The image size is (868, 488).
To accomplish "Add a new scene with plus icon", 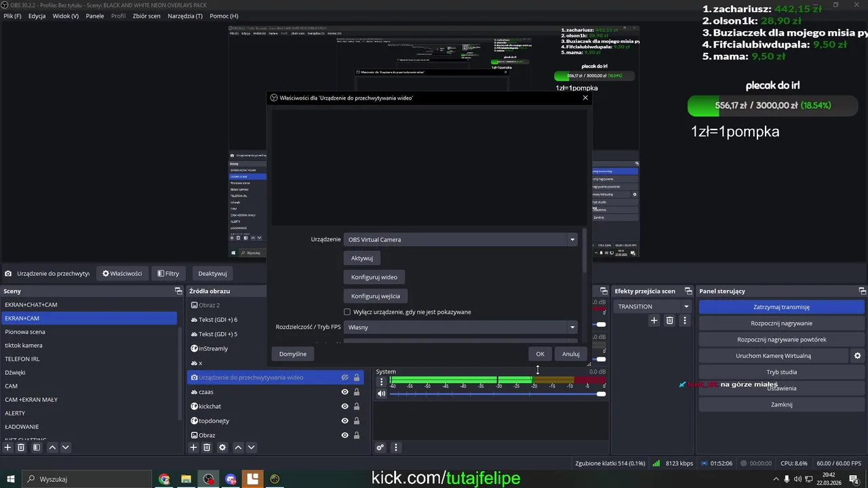I will pyautogui.click(x=7, y=447).
